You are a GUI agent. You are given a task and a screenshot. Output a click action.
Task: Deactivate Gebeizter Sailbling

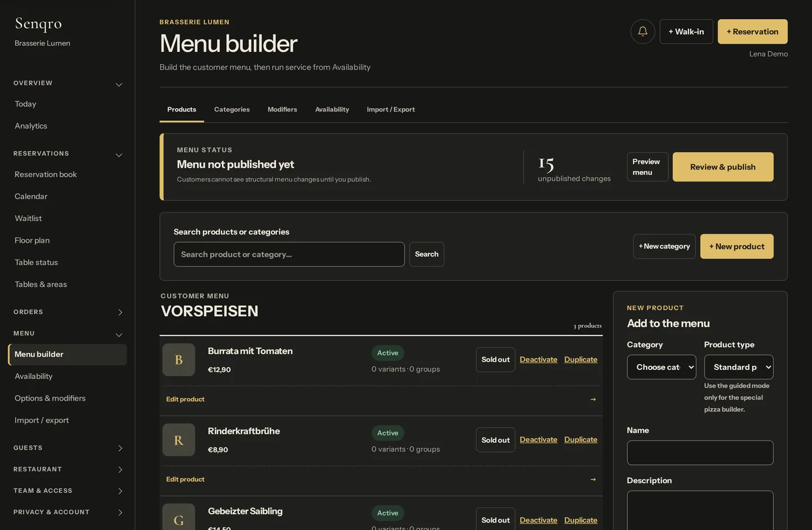pyautogui.click(x=539, y=520)
